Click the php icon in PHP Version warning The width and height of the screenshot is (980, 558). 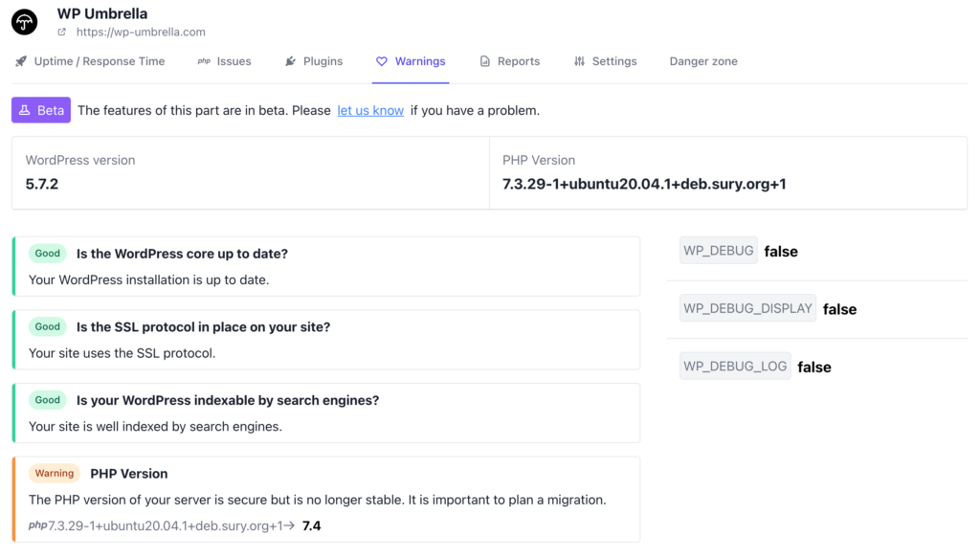pos(37,525)
